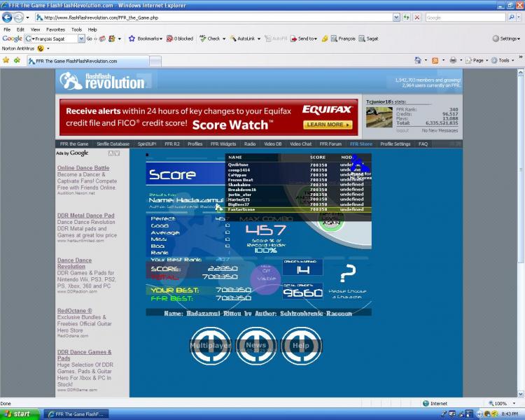Click the Refresh page icon
This screenshot has width=525, height=420.
[x=407, y=17]
